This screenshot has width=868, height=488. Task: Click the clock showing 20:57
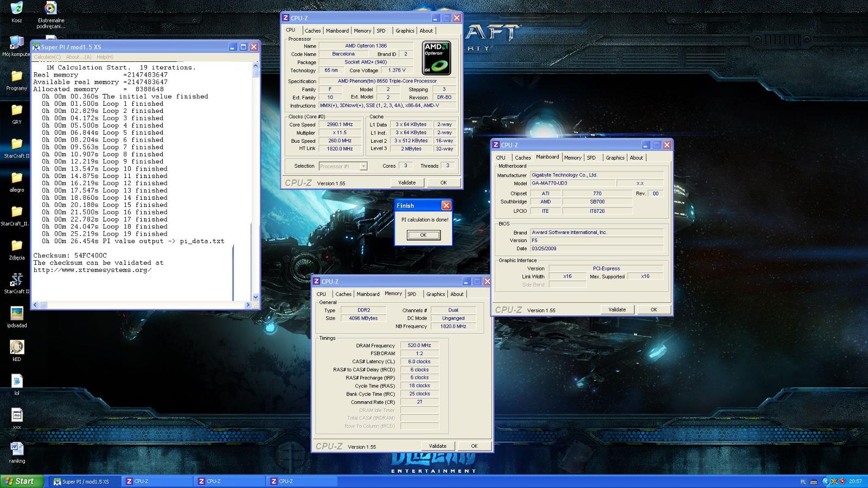click(856, 481)
